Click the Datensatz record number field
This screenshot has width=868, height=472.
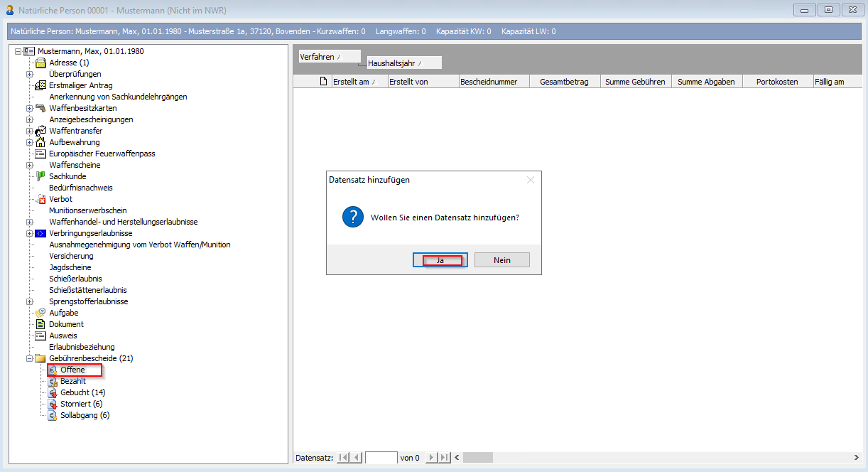coord(381,458)
